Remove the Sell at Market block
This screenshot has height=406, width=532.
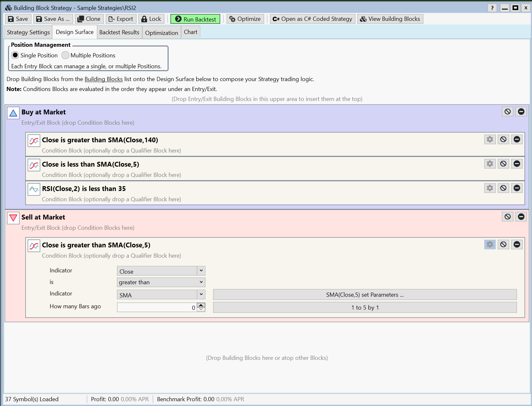click(521, 217)
